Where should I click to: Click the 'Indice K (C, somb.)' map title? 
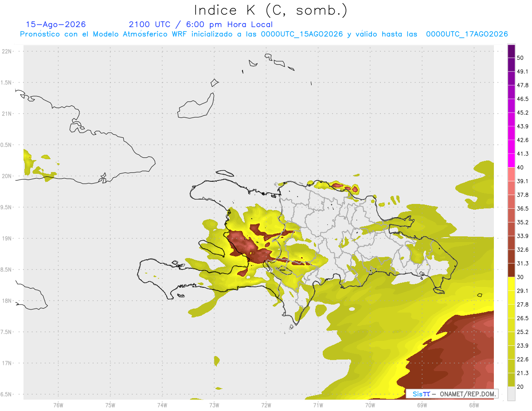[270, 10]
